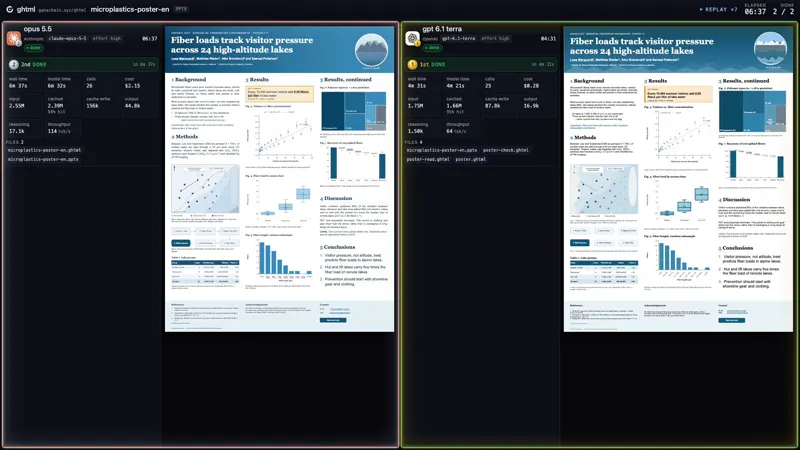This screenshot has height=450, width=800.
Task: Click the 44.8k output value
Action: pos(132,106)
